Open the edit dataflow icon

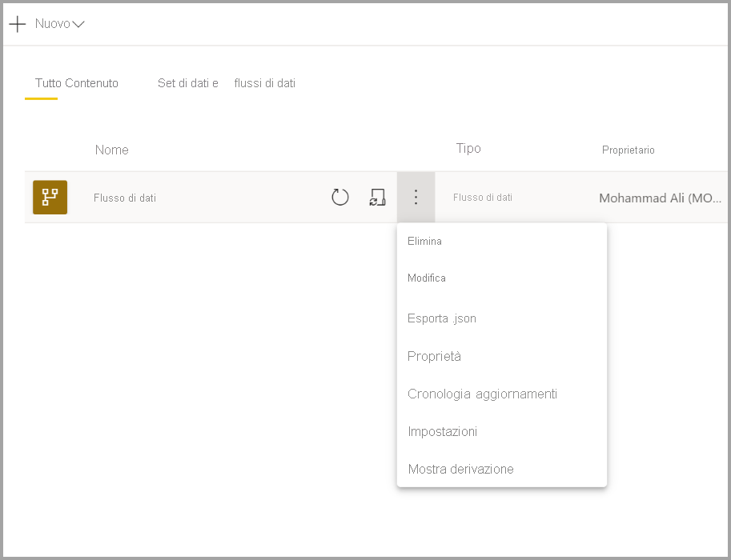coord(377,197)
